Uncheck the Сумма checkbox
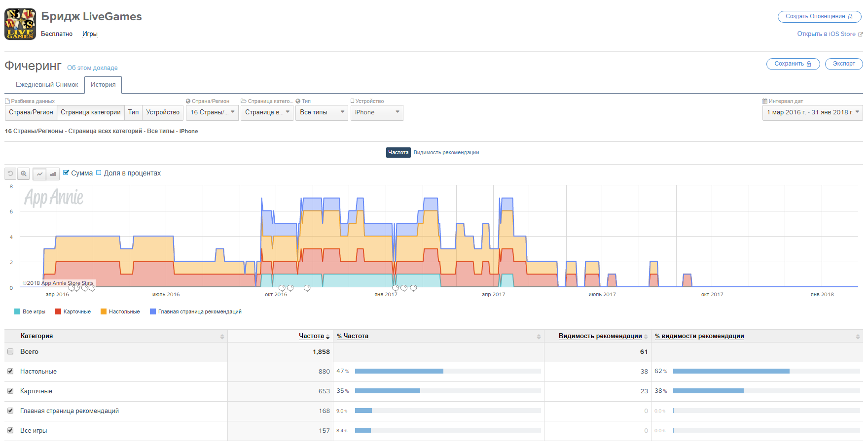 coord(66,172)
